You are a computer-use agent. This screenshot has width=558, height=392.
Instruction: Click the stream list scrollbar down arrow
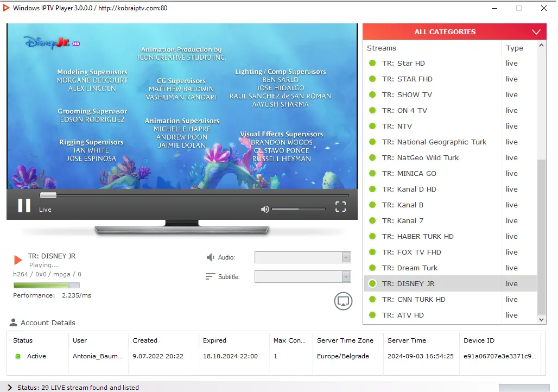click(541, 320)
